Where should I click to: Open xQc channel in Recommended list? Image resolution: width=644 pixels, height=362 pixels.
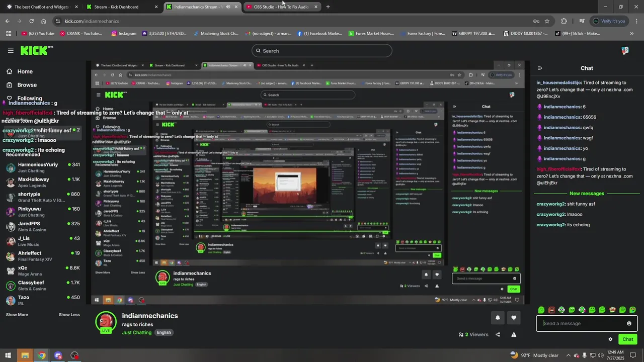pos(43,271)
